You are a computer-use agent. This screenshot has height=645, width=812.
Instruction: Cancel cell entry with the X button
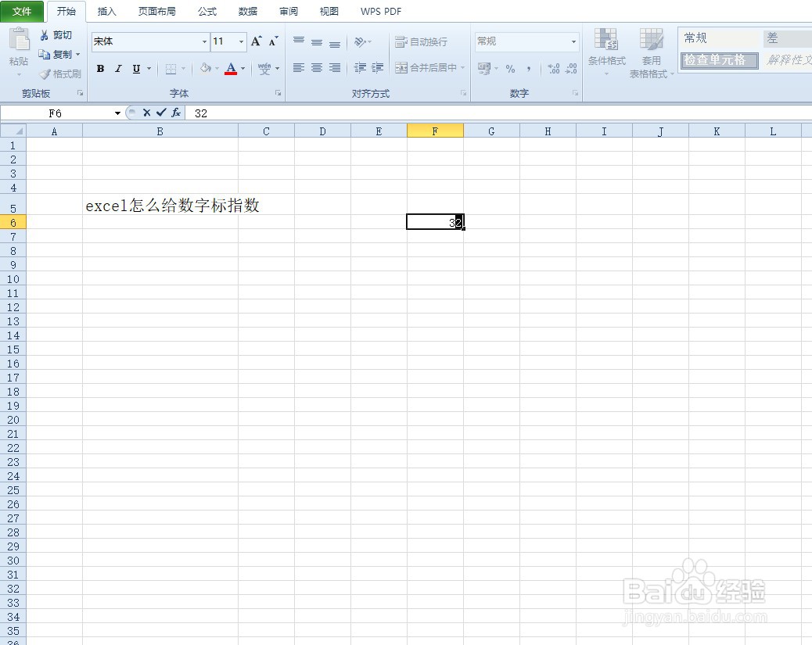tap(146, 113)
